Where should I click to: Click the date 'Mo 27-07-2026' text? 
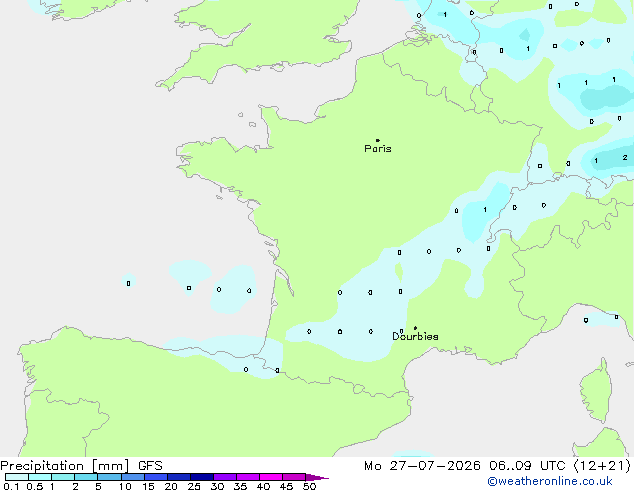point(422,466)
